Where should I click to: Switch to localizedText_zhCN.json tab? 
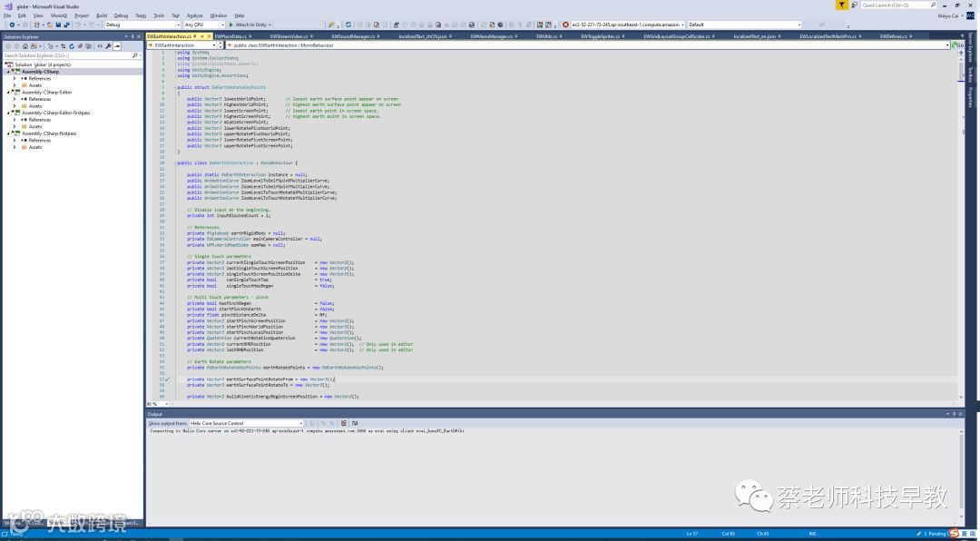pyautogui.click(x=423, y=36)
